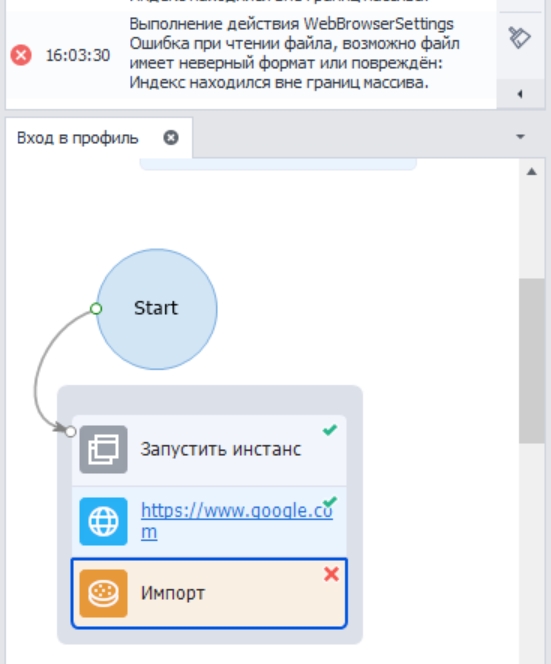Image resolution: width=551 pixels, height=664 pixels.
Task: Click the clear log broom icon
Action: coord(520,38)
